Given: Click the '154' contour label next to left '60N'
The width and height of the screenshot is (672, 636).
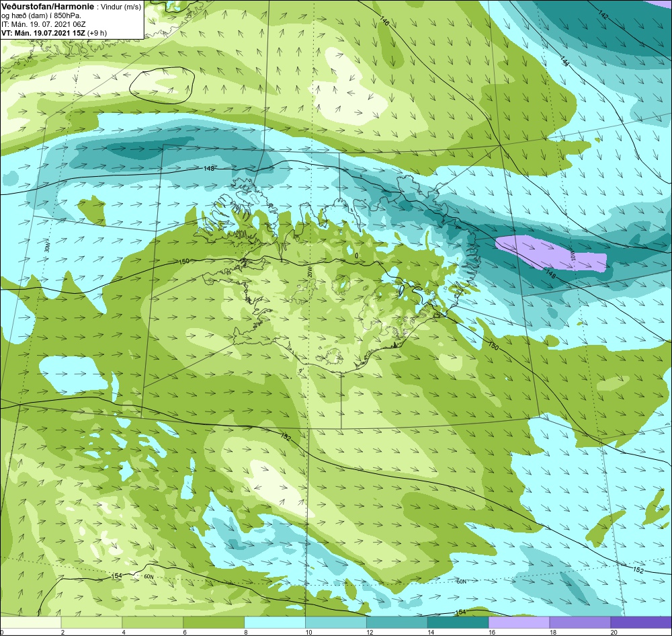Looking at the screenshot, I should coord(116,575).
